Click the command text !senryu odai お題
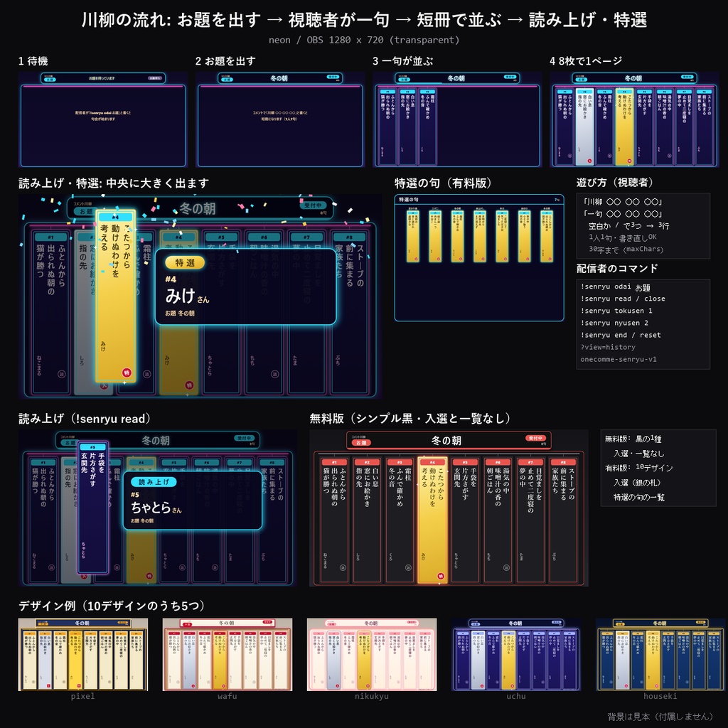This screenshot has height=728, width=728. [x=615, y=287]
